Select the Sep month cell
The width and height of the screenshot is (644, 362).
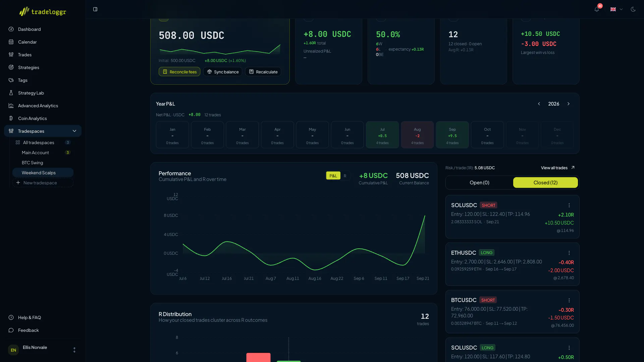tap(452, 135)
